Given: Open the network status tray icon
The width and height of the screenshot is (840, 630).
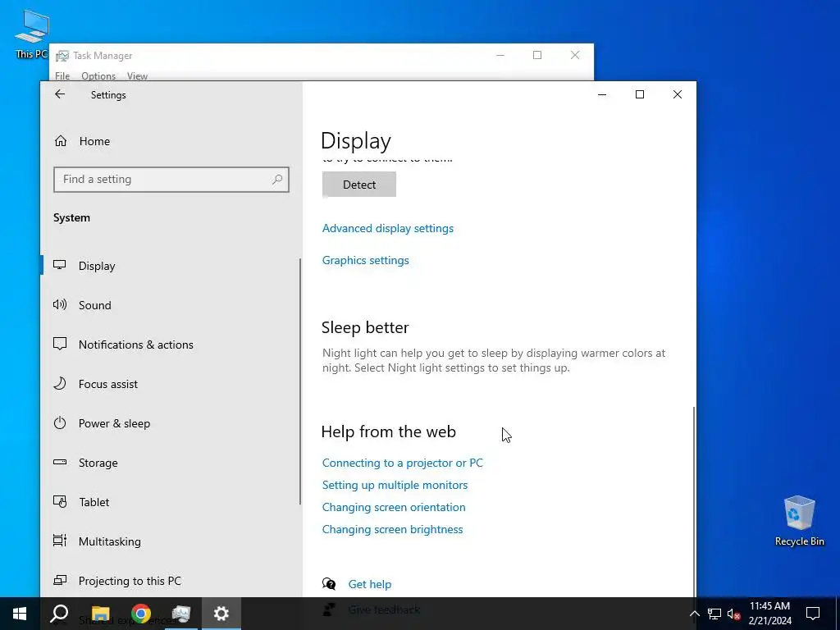Looking at the screenshot, I should (x=714, y=614).
